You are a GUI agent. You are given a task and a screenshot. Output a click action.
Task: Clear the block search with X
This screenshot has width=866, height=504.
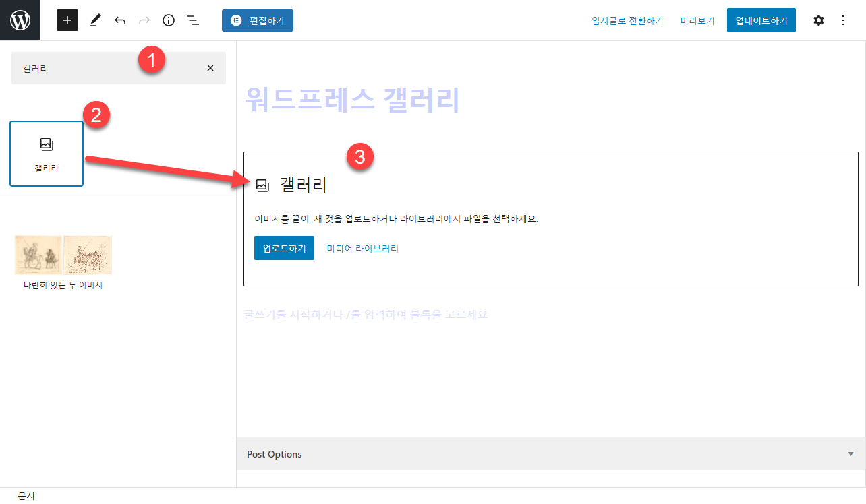point(210,68)
